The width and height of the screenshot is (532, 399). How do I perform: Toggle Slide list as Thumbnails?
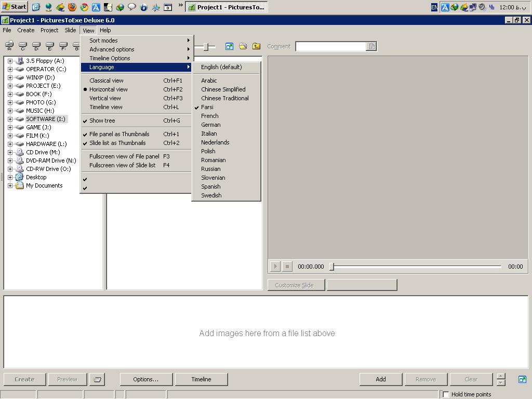136,143
